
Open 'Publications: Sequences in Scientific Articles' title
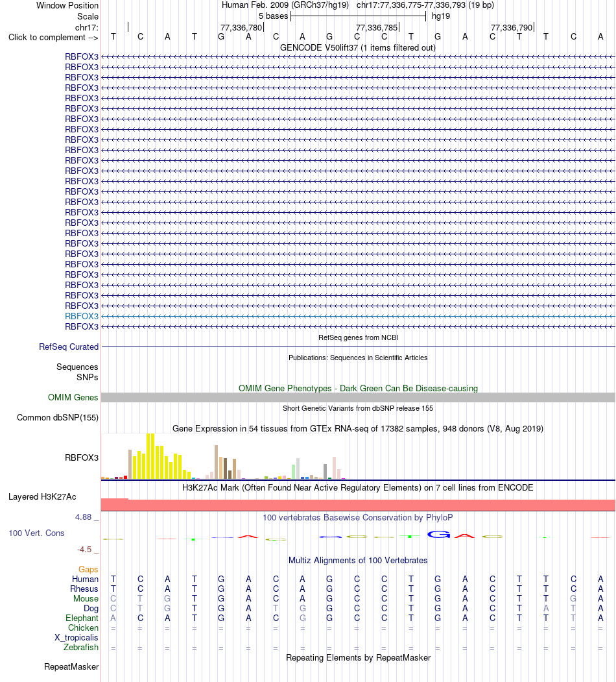[358, 358]
